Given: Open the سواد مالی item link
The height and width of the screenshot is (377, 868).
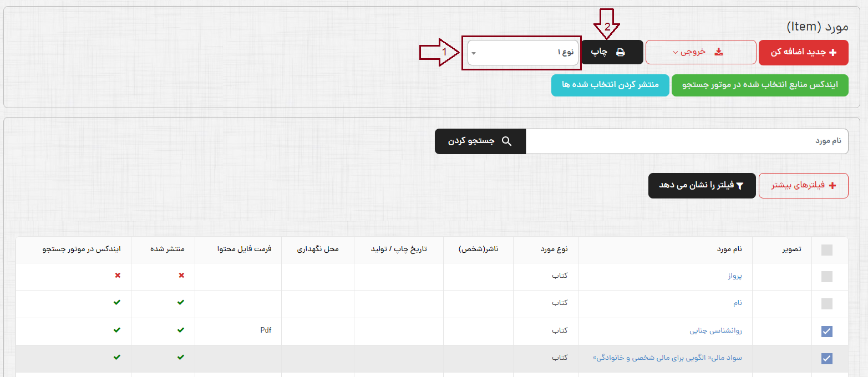Looking at the screenshot, I should 668,358.
